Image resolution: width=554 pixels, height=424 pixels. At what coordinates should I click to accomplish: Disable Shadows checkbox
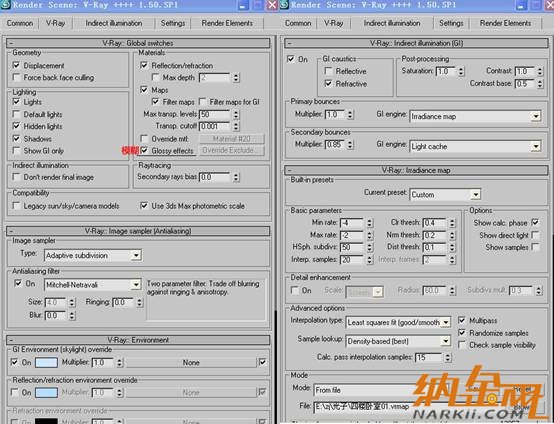point(16,138)
